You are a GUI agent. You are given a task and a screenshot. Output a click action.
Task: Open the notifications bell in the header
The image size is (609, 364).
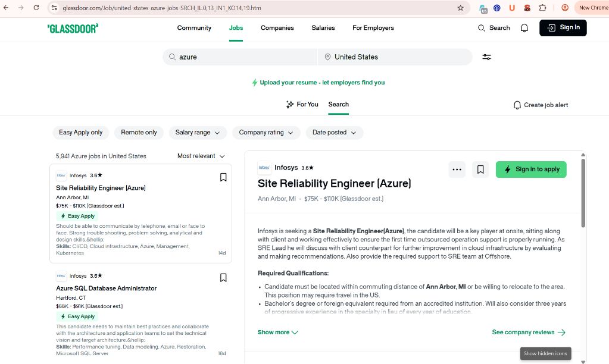coord(524,28)
